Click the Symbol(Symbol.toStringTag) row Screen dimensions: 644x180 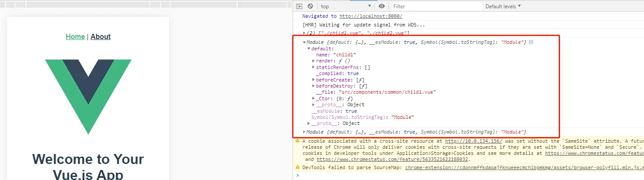click(363, 117)
